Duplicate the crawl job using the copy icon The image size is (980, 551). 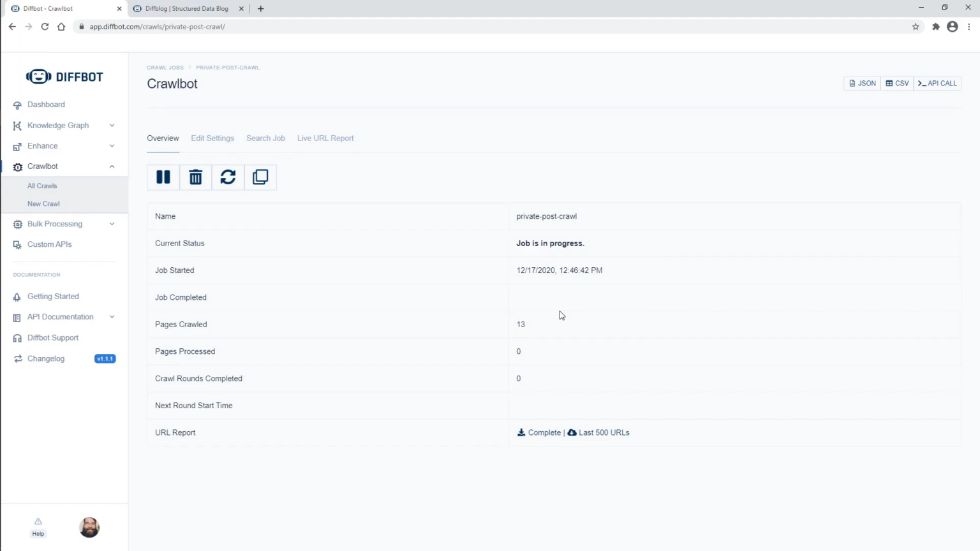pyautogui.click(x=260, y=177)
